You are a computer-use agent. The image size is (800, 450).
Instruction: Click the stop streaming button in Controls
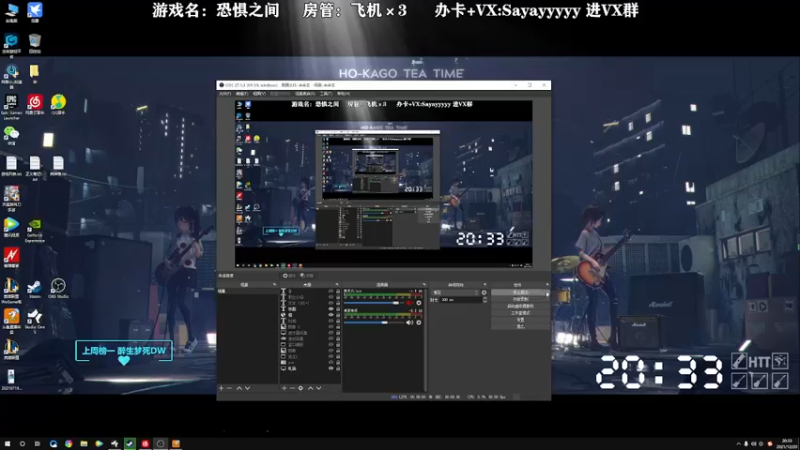point(520,292)
